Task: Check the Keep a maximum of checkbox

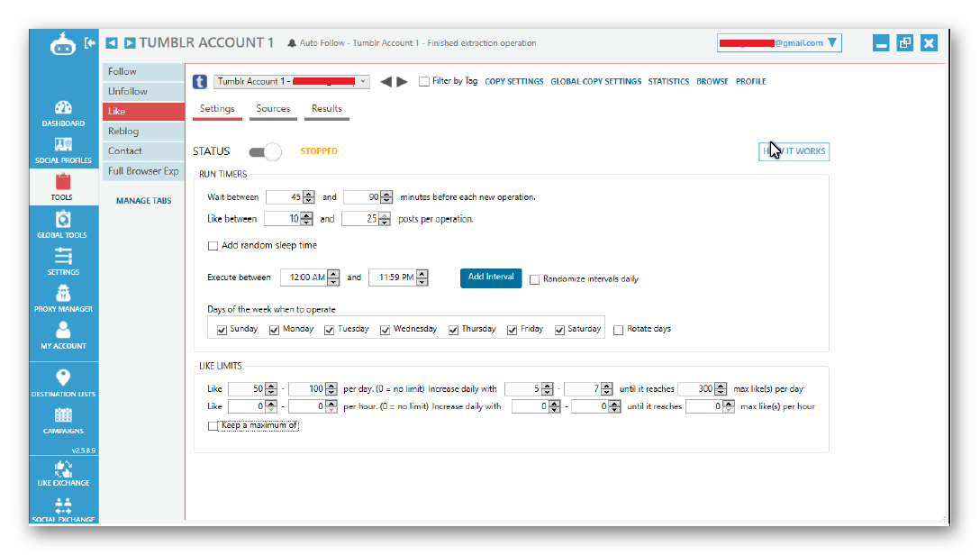Action: click(213, 425)
